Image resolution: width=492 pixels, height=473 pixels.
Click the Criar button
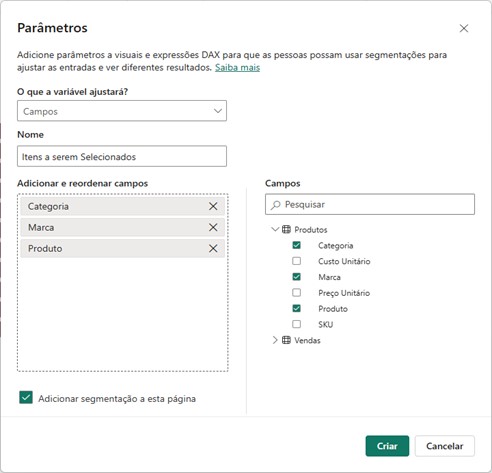[387, 446]
